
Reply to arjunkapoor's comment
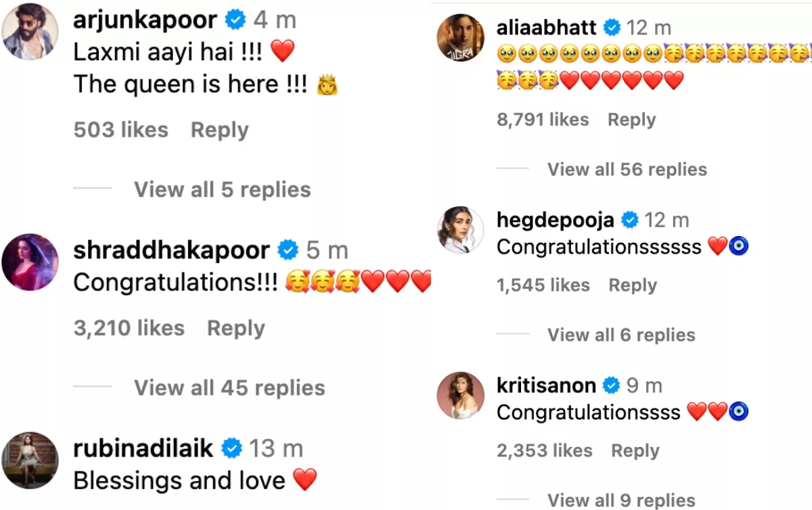pos(220,130)
